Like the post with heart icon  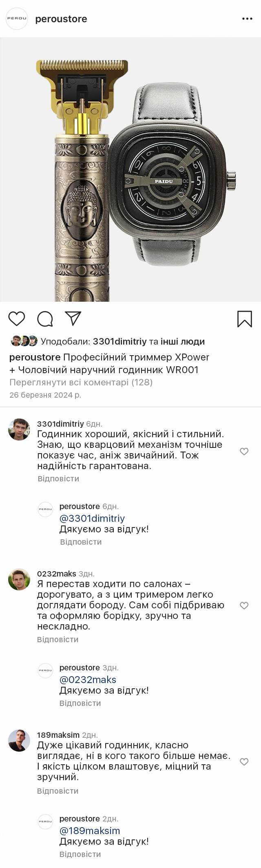[17, 318]
